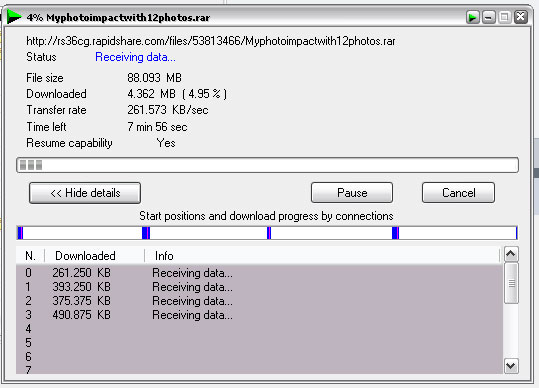Viewport: 539px width, 388px height.
Task: Click the window title Myphotoimpactwith12photos.rar
Action: click(128, 18)
